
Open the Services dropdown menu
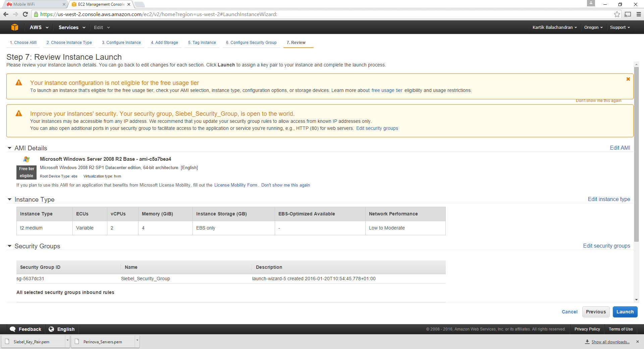tap(72, 28)
